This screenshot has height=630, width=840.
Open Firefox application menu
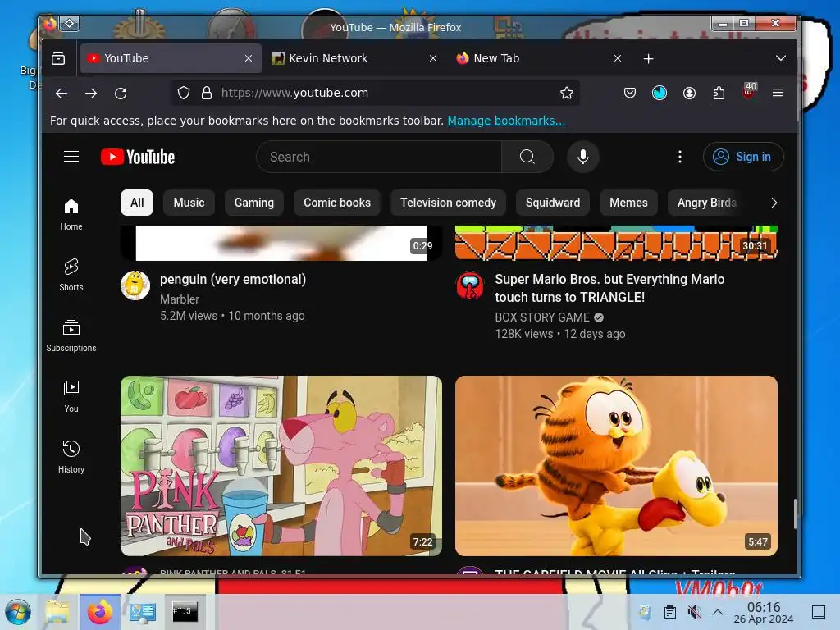(778, 94)
